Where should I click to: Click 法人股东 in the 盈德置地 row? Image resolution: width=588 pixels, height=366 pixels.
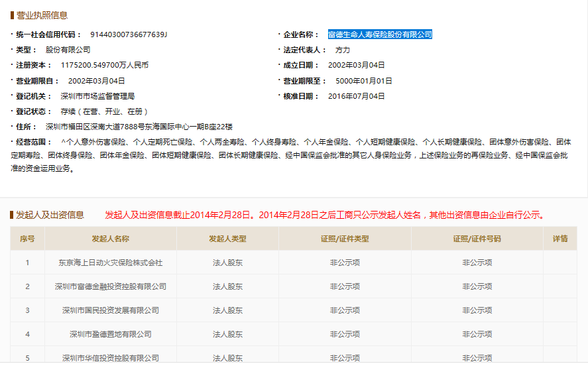pyautogui.click(x=227, y=334)
